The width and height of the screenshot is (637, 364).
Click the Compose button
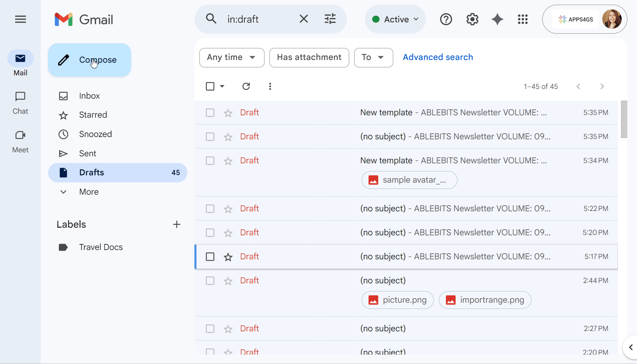click(89, 60)
